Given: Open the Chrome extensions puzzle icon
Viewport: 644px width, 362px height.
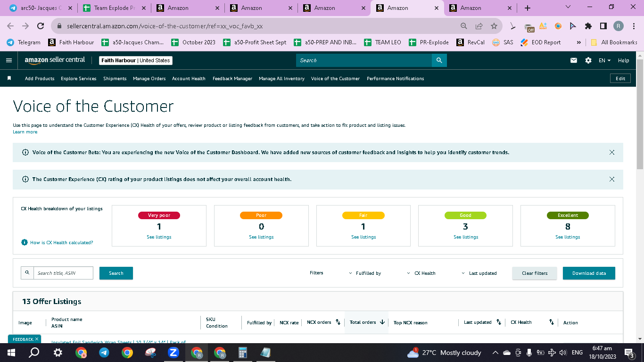Looking at the screenshot, I should click(x=588, y=26).
